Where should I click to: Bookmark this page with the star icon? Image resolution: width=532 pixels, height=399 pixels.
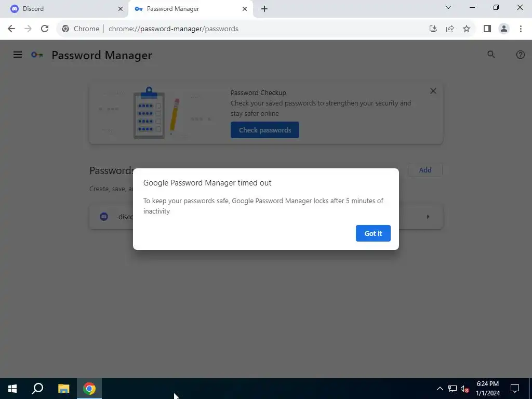(x=467, y=29)
